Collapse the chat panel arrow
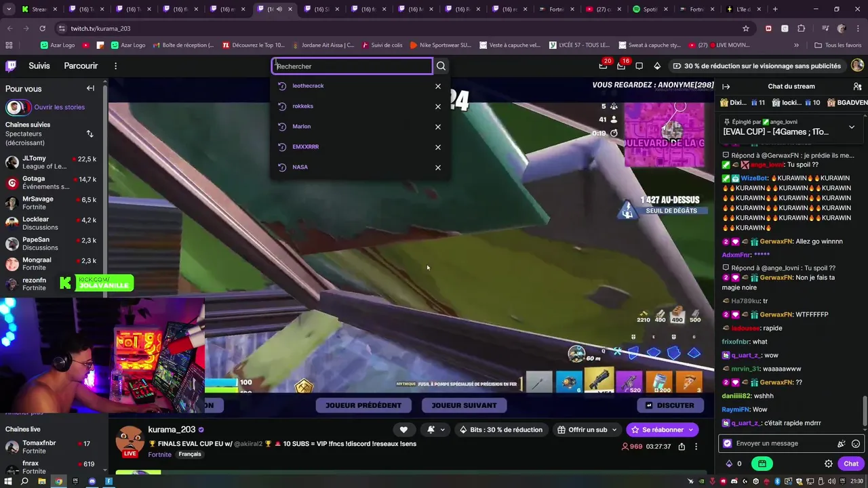 tap(726, 86)
